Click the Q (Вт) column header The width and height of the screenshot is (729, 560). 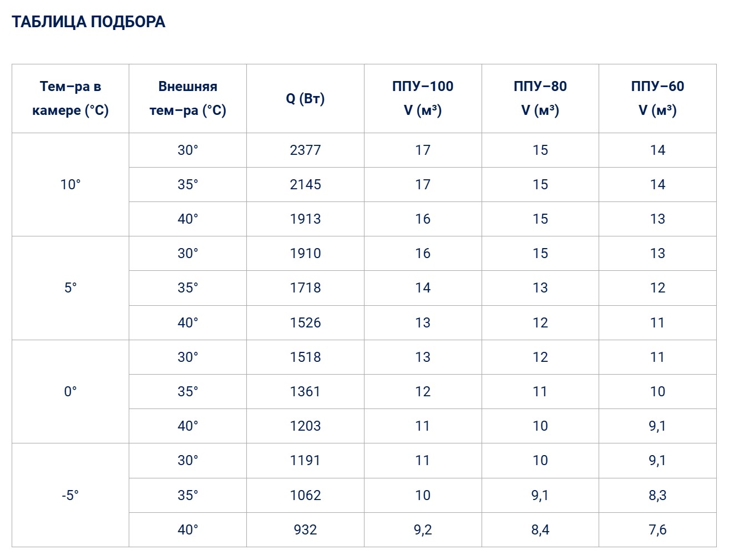pos(305,99)
